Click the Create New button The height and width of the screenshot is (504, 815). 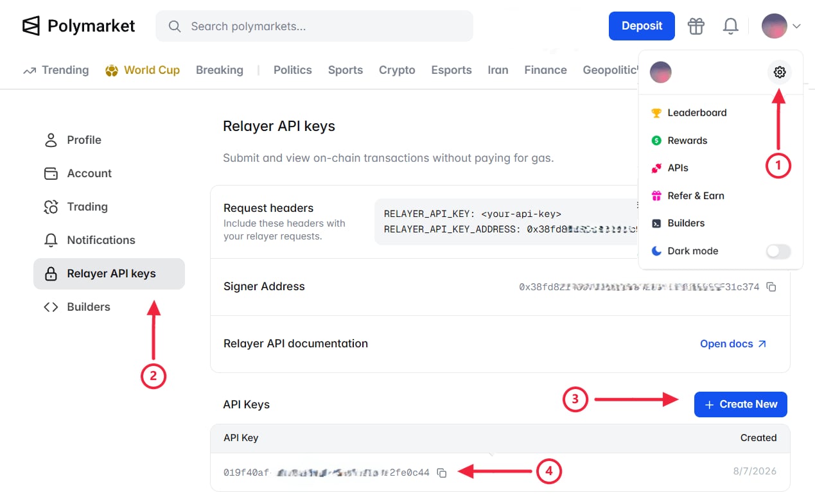pyautogui.click(x=741, y=404)
